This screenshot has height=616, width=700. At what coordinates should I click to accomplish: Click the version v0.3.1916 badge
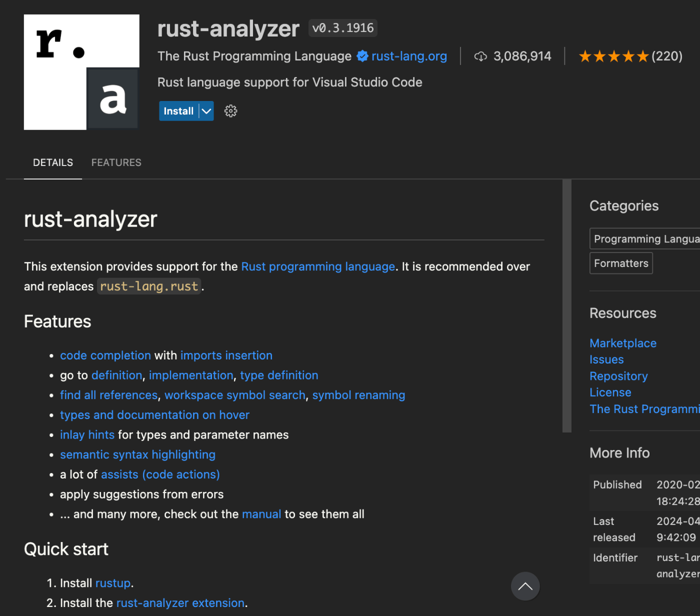[x=343, y=28]
